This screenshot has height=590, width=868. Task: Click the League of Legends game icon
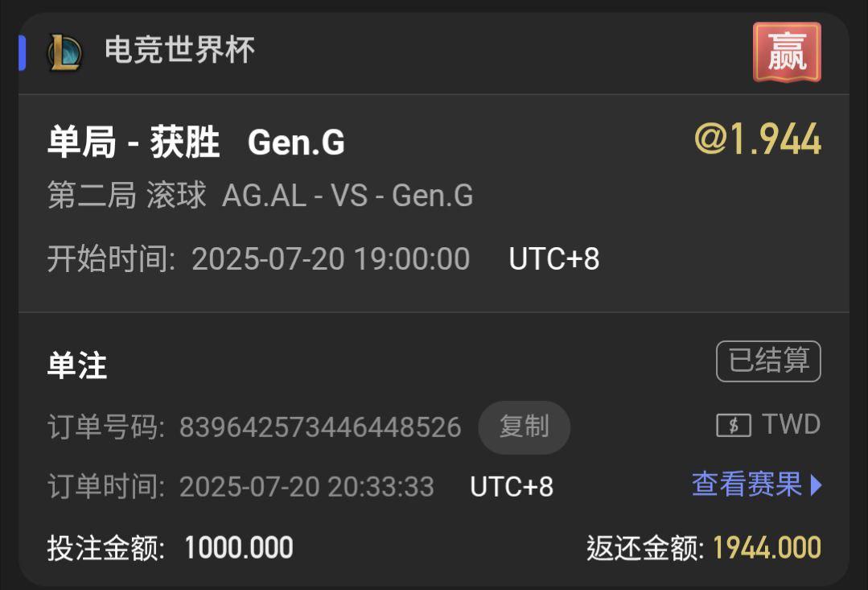coord(65,52)
